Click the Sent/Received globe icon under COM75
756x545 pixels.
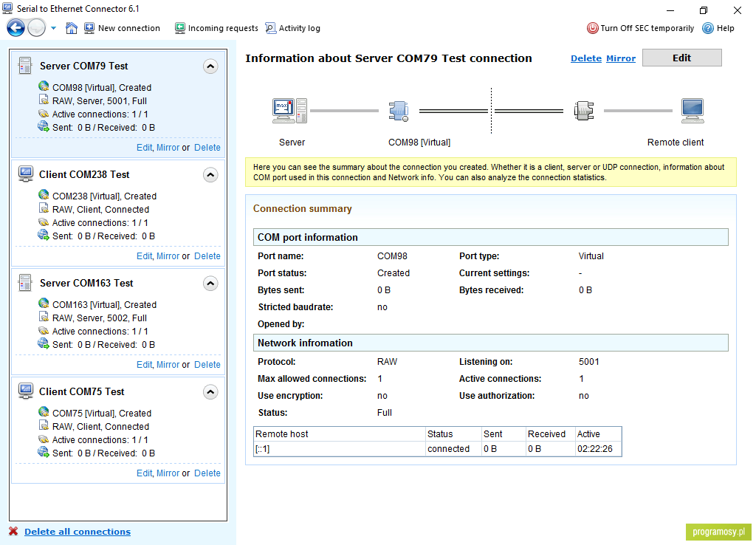click(x=44, y=453)
